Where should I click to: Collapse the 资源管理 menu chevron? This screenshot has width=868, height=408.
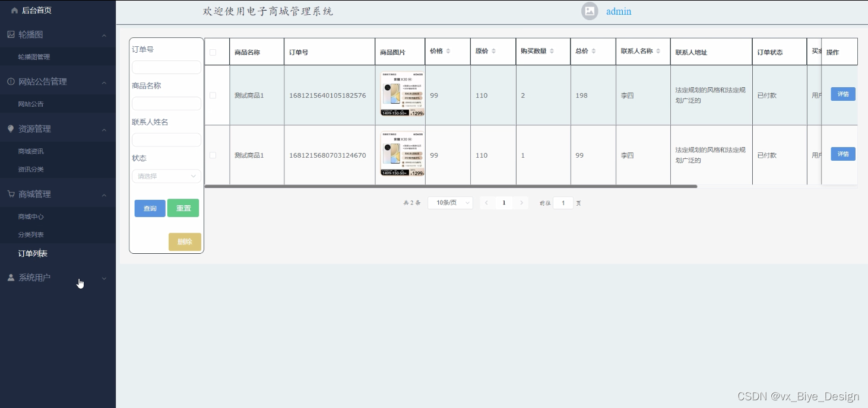pyautogui.click(x=104, y=129)
